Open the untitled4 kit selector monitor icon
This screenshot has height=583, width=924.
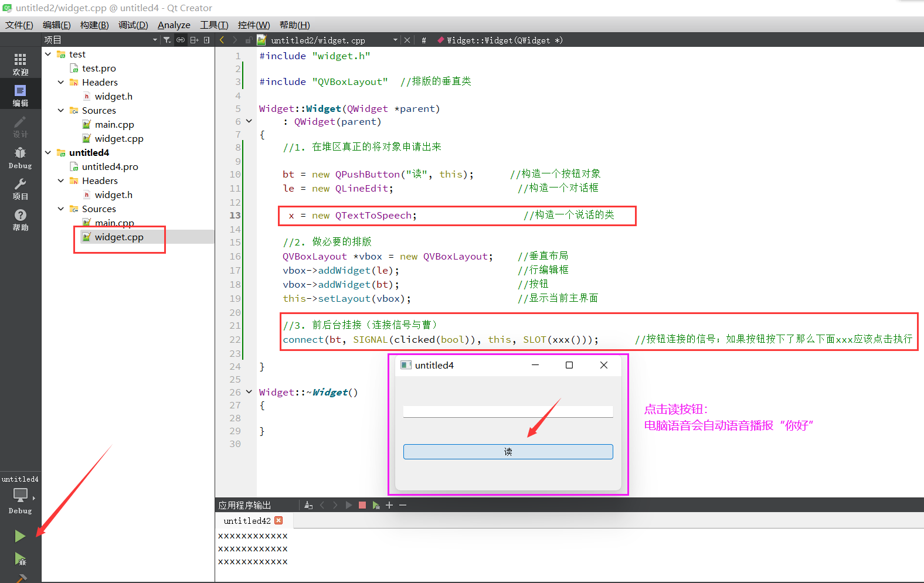pos(21,495)
